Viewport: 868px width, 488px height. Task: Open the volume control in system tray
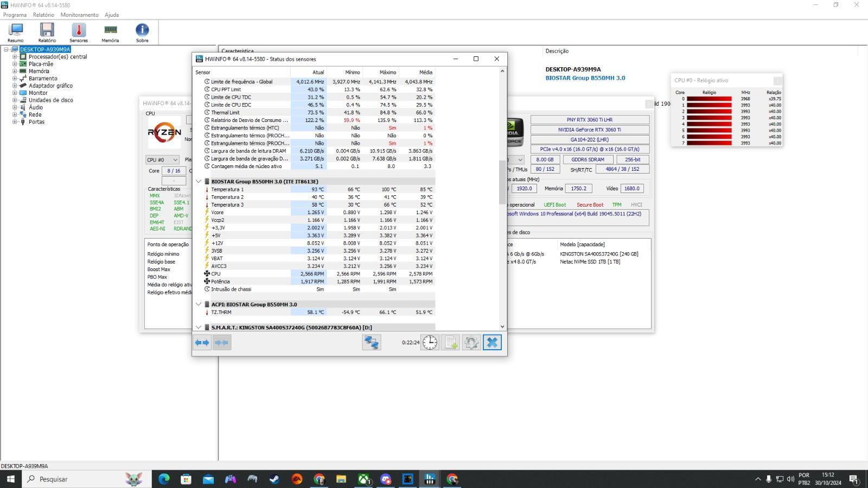790,479
